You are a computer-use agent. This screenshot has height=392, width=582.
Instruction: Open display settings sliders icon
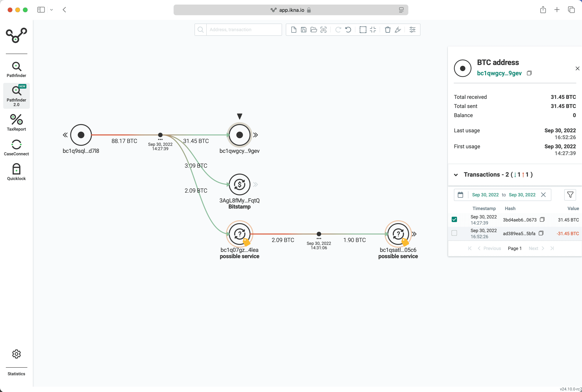click(x=412, y=30)
